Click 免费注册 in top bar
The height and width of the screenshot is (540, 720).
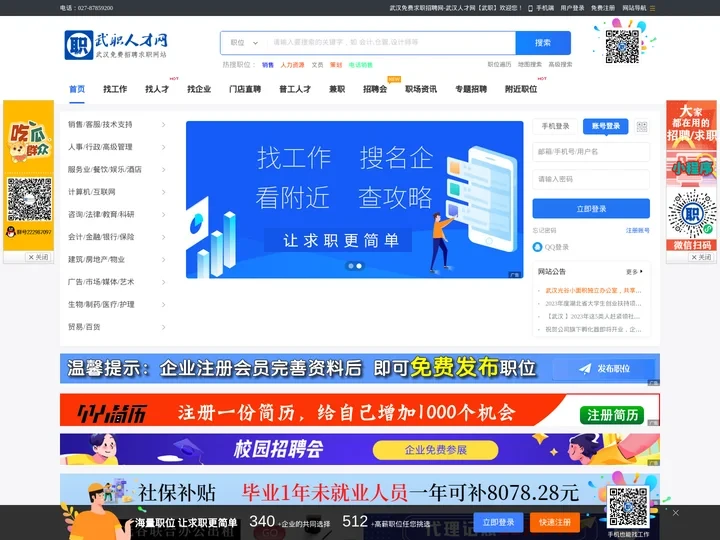coord(603,8)
